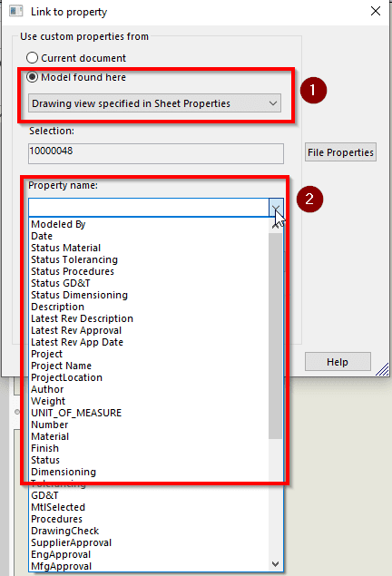The height and width of the screenshot is (576, 392).
Task: Click the Link to property dialog icon
Action: 15,11
